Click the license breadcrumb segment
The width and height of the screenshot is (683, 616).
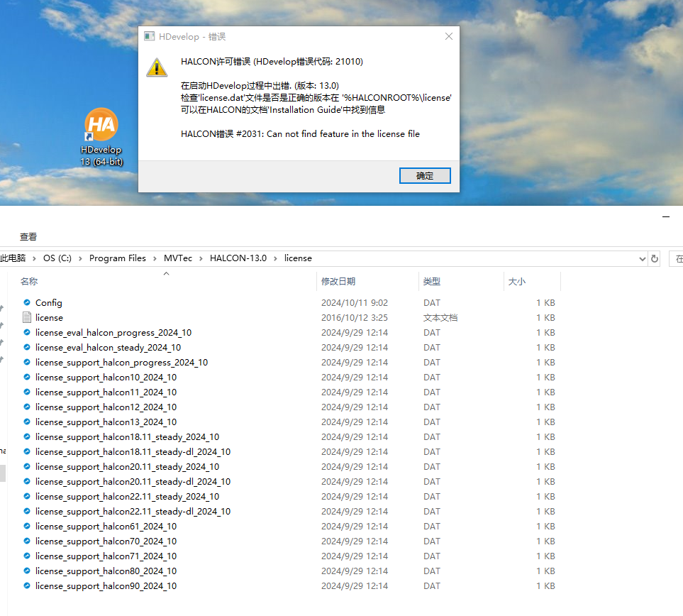tap(298, 258)
